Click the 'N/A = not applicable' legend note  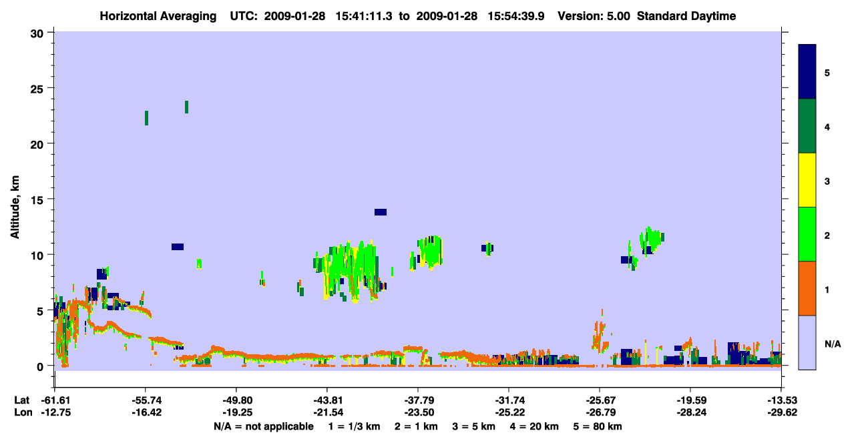[263, 426]
